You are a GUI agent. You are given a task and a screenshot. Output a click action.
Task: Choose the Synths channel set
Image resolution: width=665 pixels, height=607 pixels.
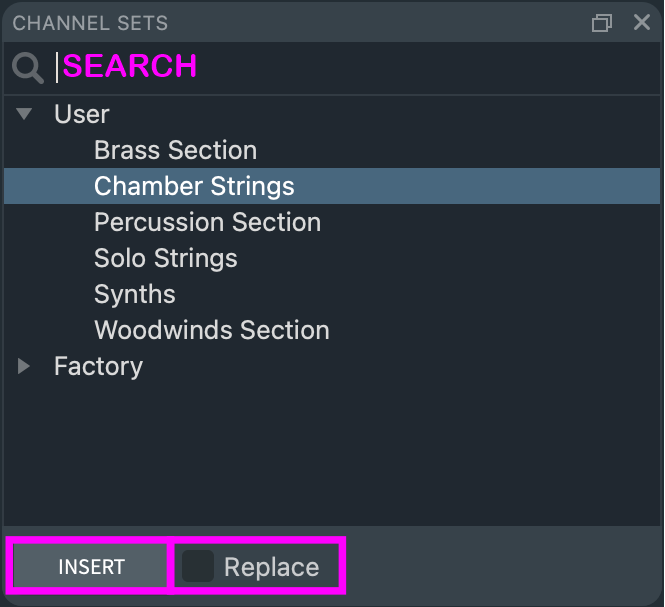pos(134,294)
